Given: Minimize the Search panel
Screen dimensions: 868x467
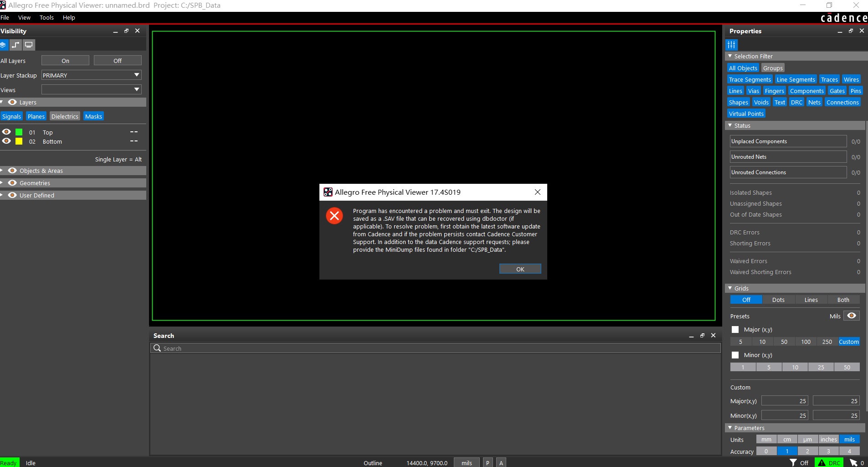Looking at the screenshot, I should [691, 336].
